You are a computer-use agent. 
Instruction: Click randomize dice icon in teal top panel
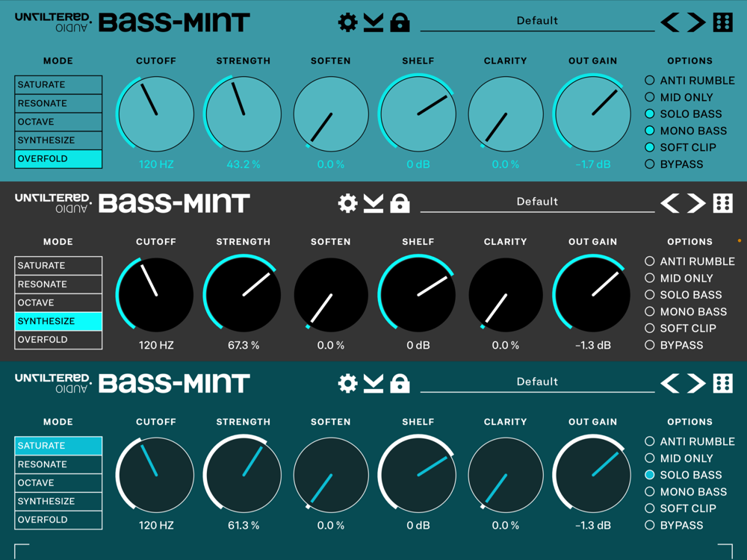[722, 22]
